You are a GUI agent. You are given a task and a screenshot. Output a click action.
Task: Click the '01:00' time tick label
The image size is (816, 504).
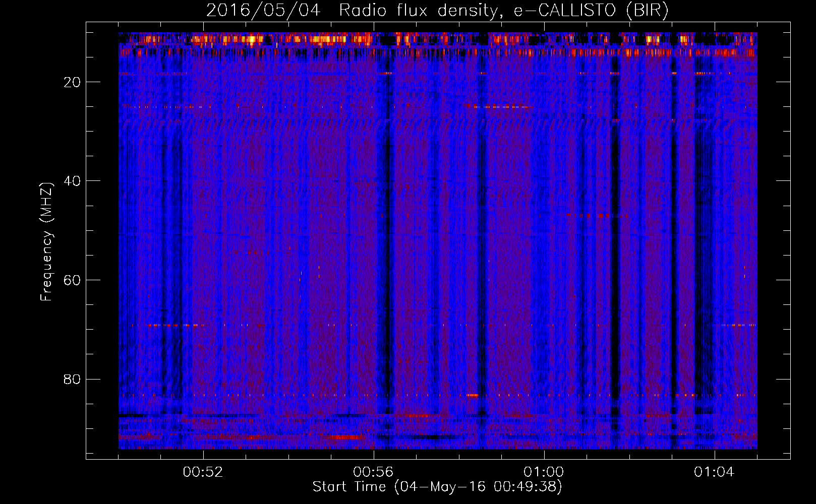coord(544,472)
